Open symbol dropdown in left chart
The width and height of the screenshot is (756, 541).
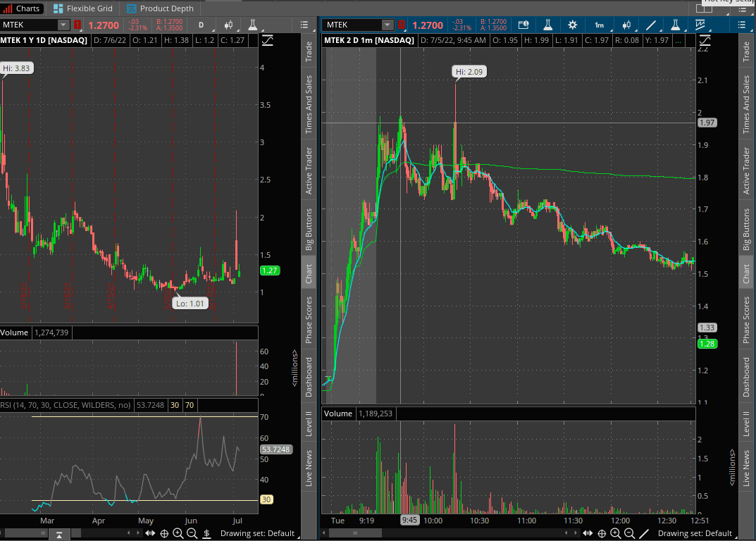(63, 25)
